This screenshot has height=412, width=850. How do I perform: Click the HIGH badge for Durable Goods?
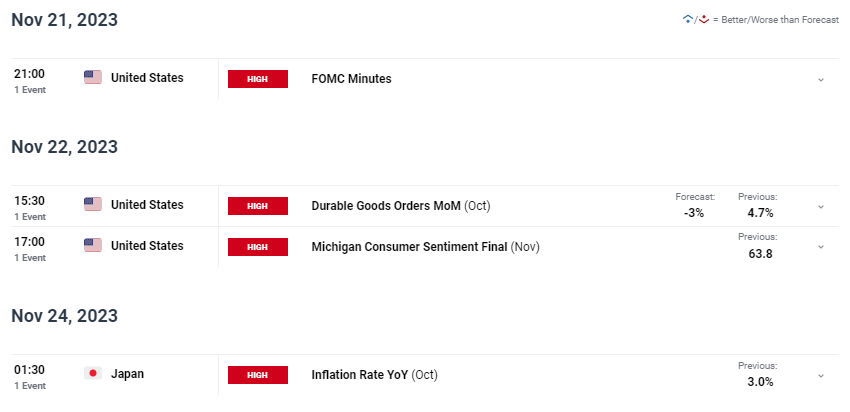pyautogui.click(x=257, y=206)
